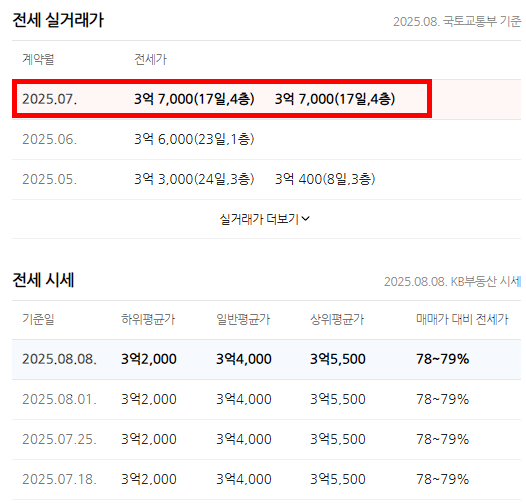Click 3억2,000 in the 2025.08.08. row
Screen dimensions: 526x503
coord(149,359)
